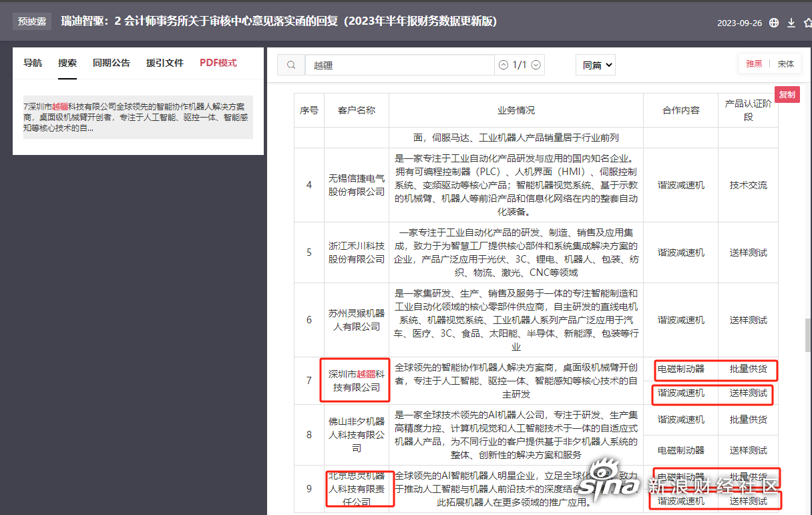Screen dimensions: 812x515
Task: Click 谐波减速机 in row 6
Action: click(x=681, y=320)
